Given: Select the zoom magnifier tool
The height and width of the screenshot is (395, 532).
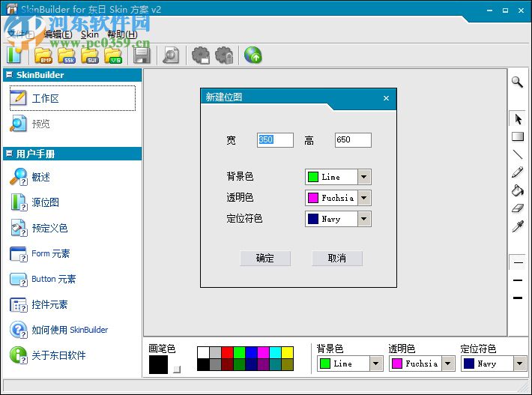Looking at the screenshot, I should [x=518, y=82].
